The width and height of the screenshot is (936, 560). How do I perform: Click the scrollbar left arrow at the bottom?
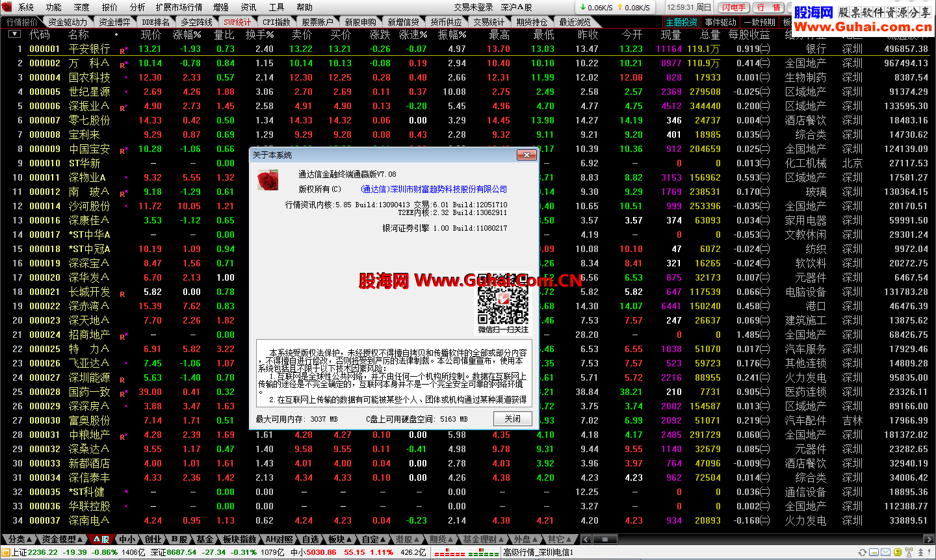586,539
